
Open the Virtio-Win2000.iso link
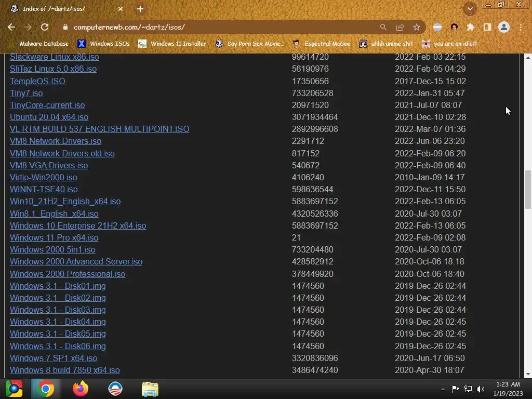pyautogui.click(x=44, y=178)
